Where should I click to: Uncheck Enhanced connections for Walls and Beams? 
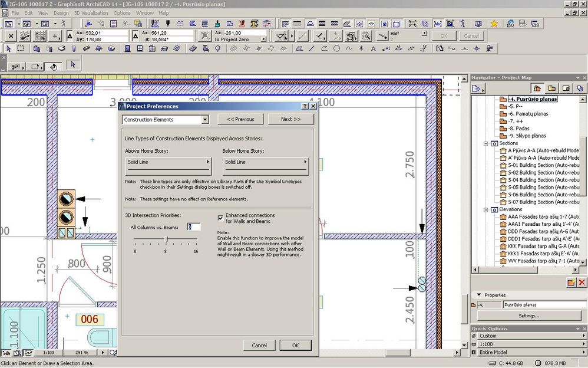221,218
